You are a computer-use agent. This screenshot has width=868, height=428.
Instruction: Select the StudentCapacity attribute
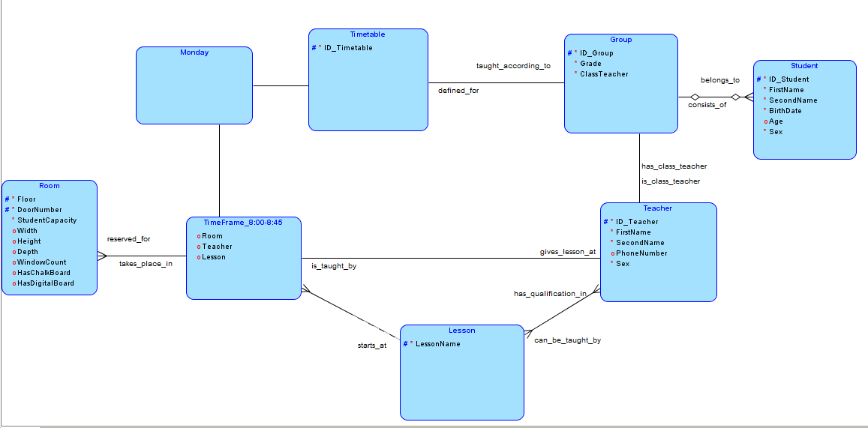(47, 220)
